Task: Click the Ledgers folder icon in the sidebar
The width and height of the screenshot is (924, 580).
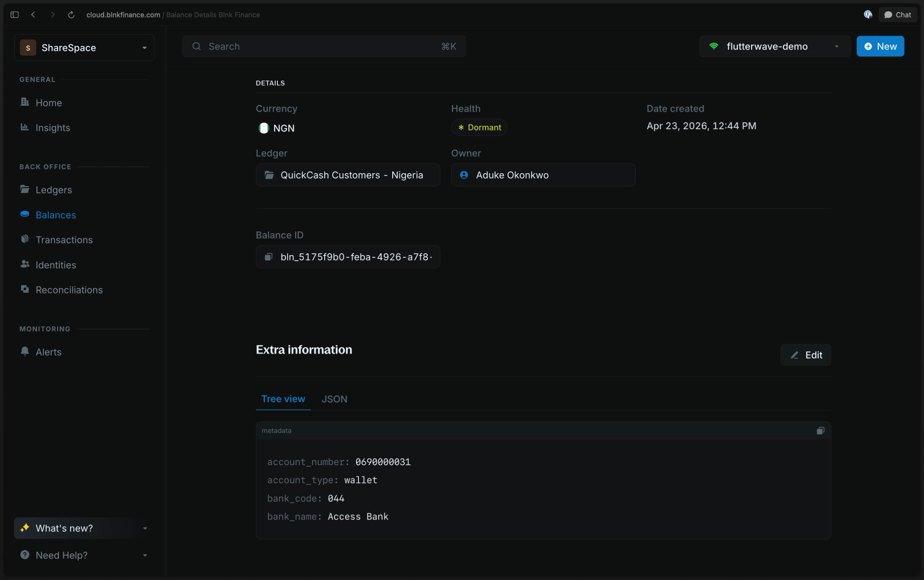Action: coord(25,189)
